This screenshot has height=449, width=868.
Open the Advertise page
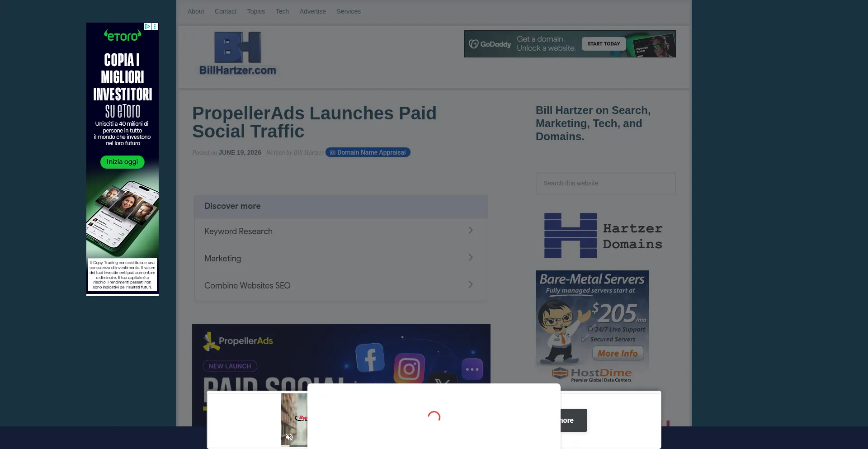[x=312, y=11]
